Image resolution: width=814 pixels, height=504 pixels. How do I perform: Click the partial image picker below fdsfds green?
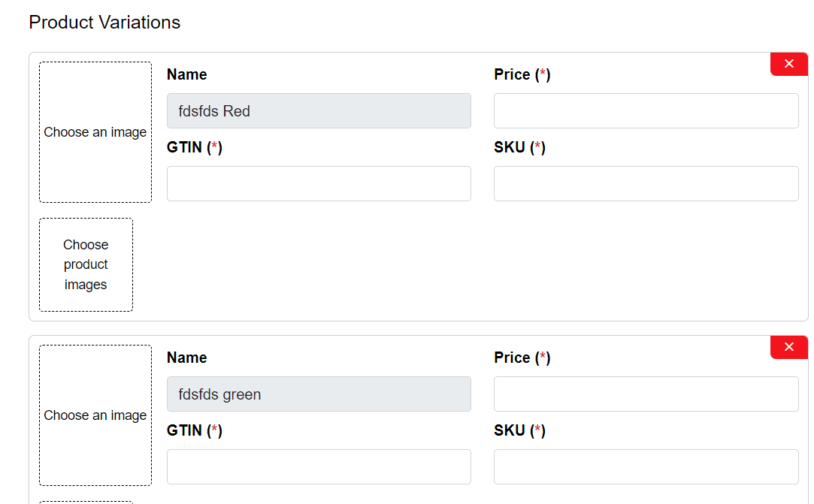coord(86,502)
